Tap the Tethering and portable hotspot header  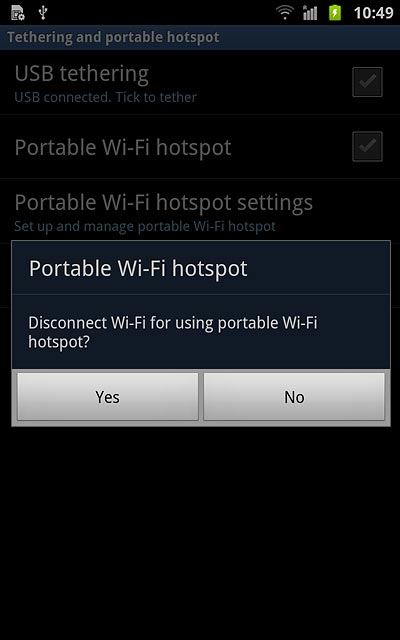tap(113, 37)
